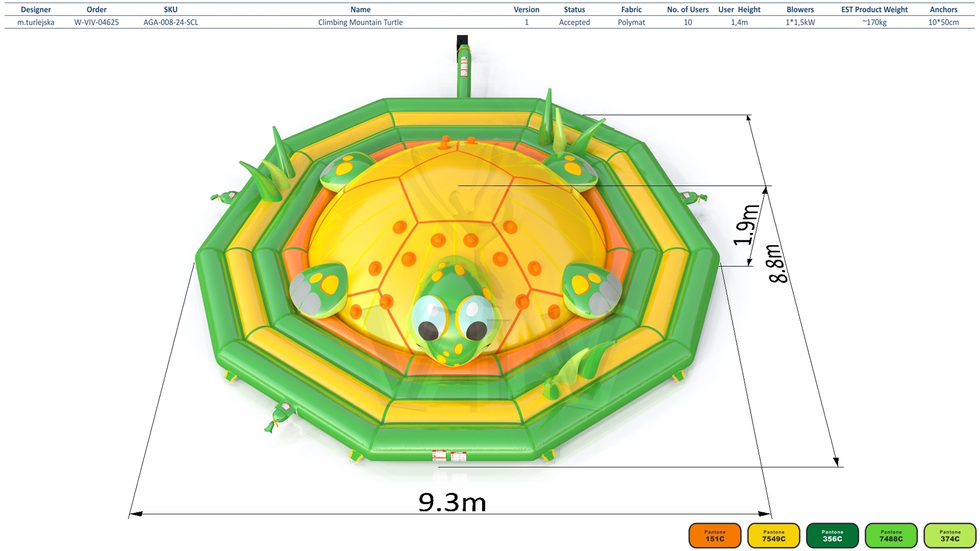This screenshot has width=980, height=551.
Task: Click the turtle's head with big eyes
Action: pyautogui.click(x=453, y=311)
